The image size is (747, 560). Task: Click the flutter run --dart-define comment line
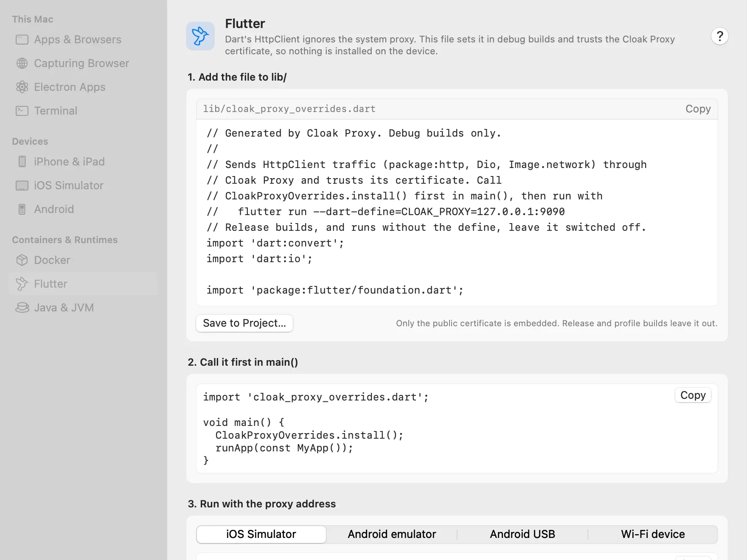tap(386, 212)
